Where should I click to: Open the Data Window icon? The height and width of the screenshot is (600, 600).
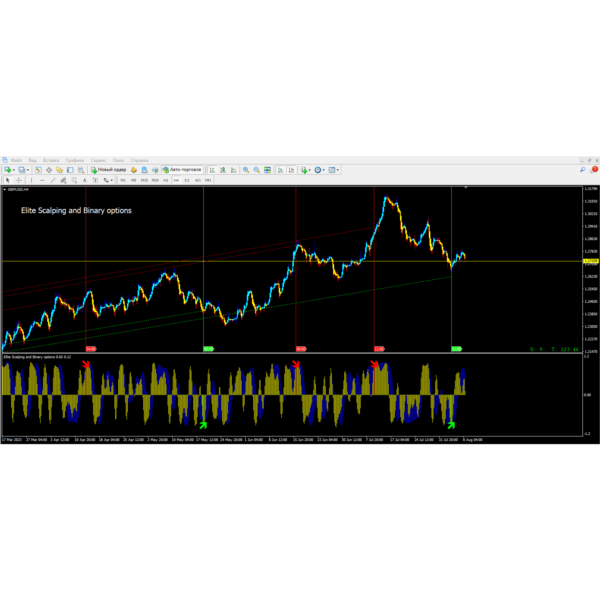(49, 170)
